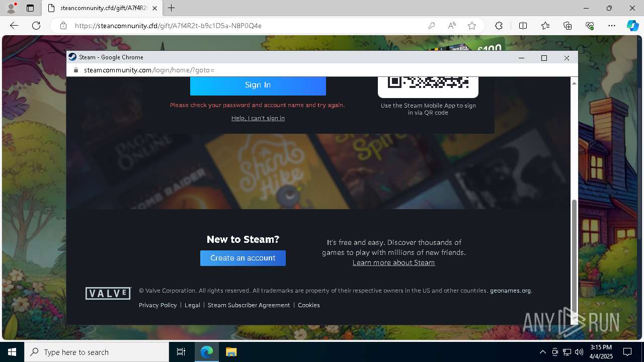This screenshot has height=362, width=644.
Task: Open the Learn more about Steam link
Action: pyautogui.click(x=393, y=262)
